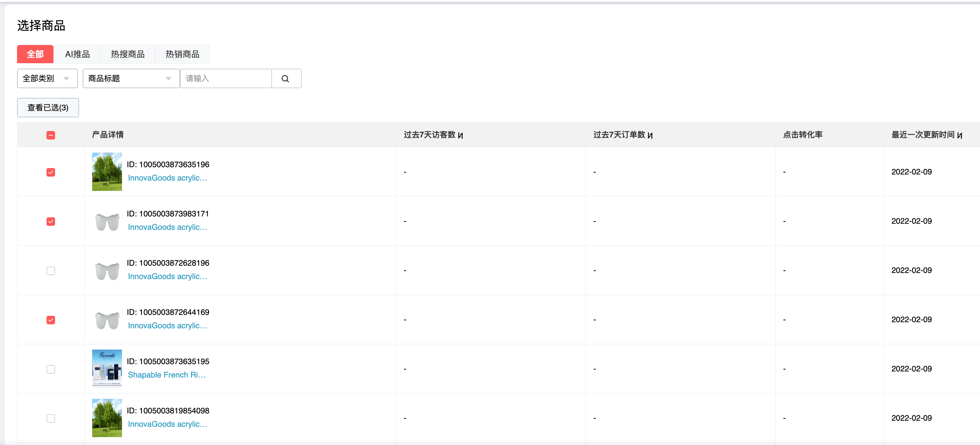Switch to the 热搜商品 tab

point(127,54)
